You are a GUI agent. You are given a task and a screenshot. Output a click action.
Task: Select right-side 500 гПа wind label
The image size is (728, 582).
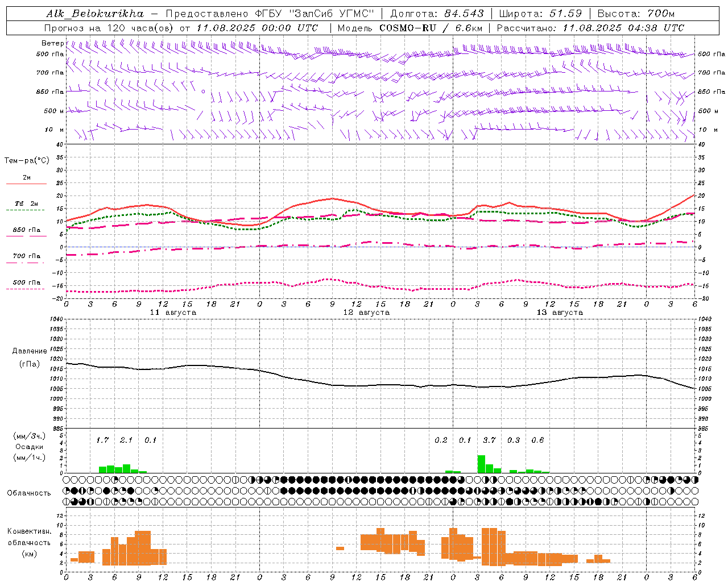click(712, 54)
